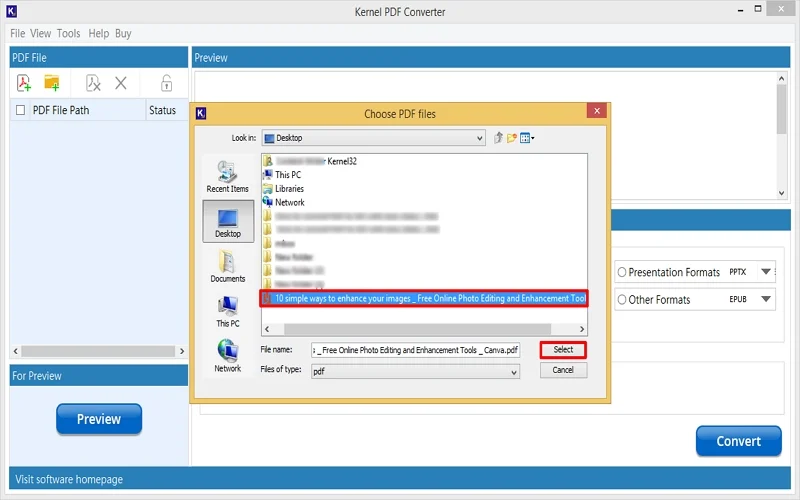Image resolution: width=800 pixels, height=500 pixels.
Task: Select the '10 simple ways to enhance' PDF file
Action: 424,298
